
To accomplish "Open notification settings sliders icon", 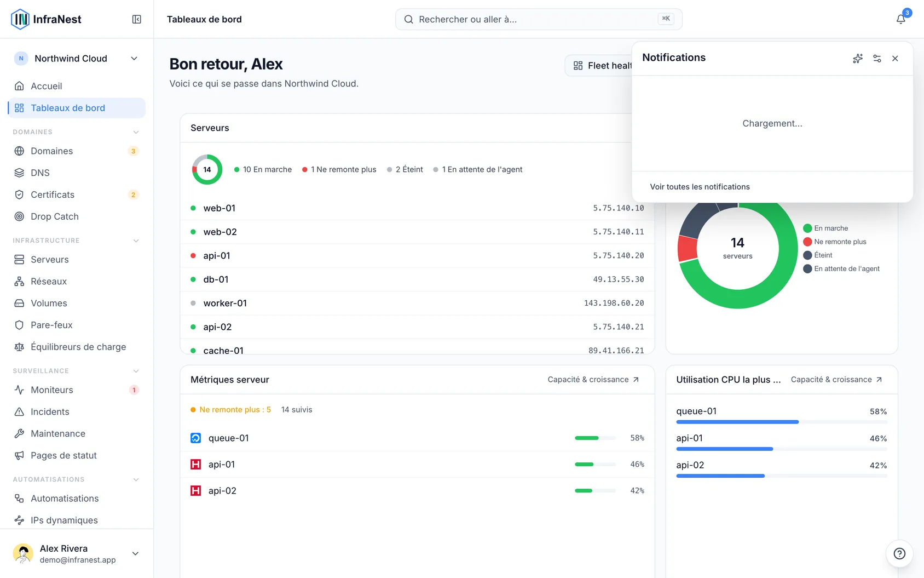I will click(x=877, y=59).
